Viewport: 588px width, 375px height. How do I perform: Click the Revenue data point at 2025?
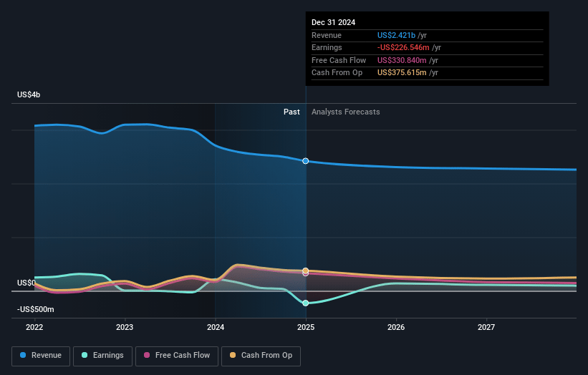point(306,161)
